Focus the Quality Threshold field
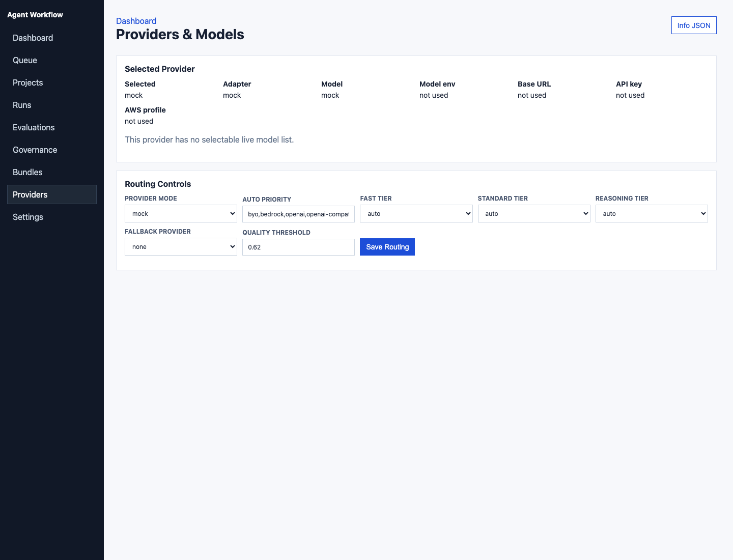733x560 pixels. click(298, 247)
